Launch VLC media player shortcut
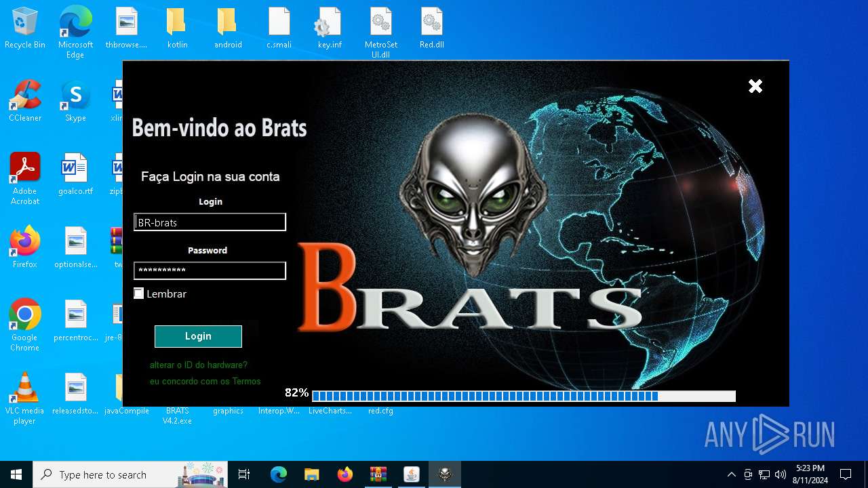868x488 pixels. [25, 399]
